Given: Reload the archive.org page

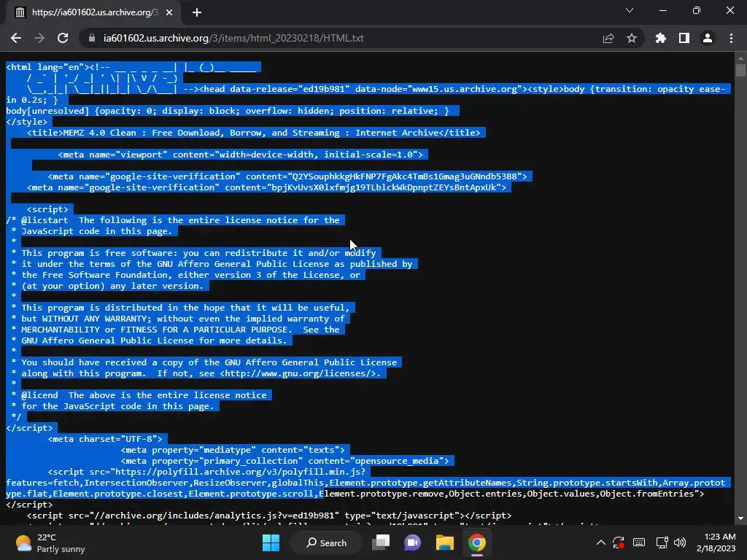Looking at the screenshot, I should [63, 38].
